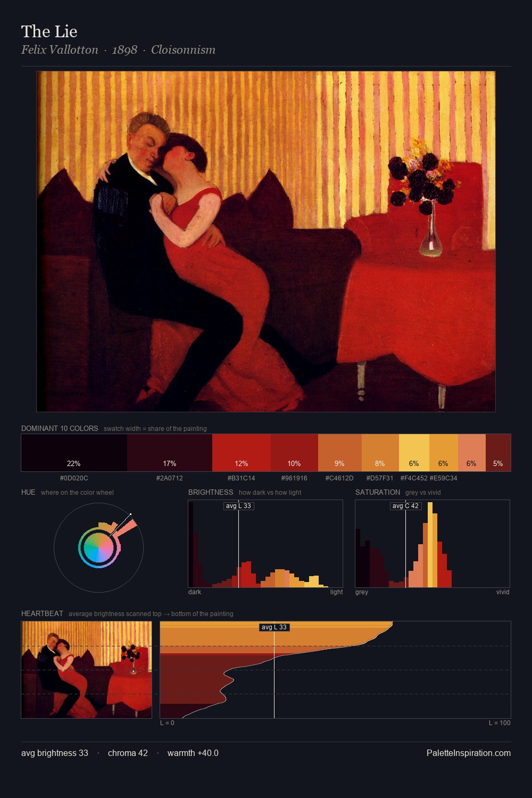Click the "dark" axis label
Screen dimensions: 532x798
click(195, 592)
